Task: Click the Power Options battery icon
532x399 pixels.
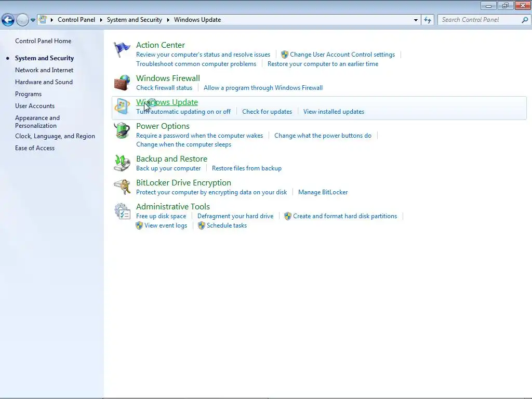Action: (122, 130)
